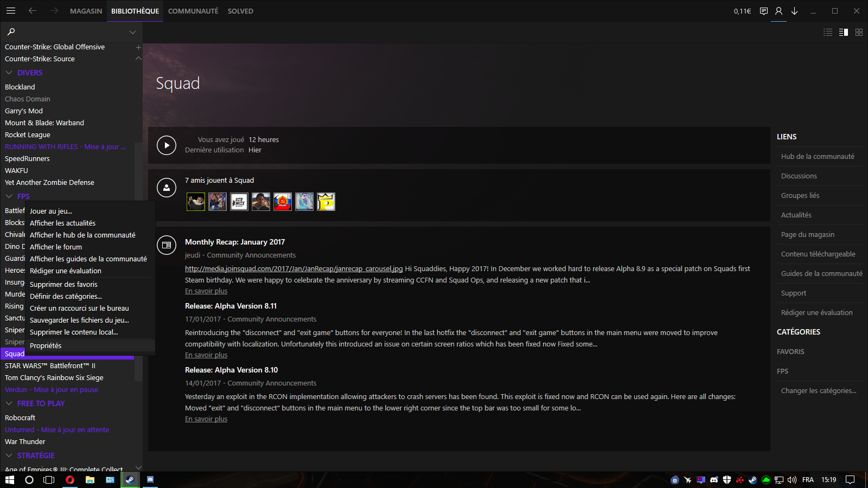Open the hammer and sickle friend avatar

pos(283,202)
